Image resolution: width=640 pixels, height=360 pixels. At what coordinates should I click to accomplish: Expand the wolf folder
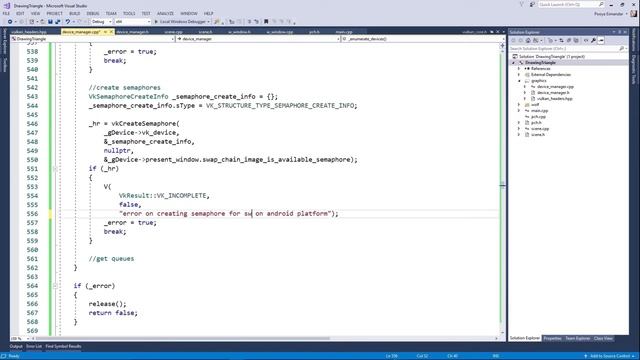click(519, 104)
